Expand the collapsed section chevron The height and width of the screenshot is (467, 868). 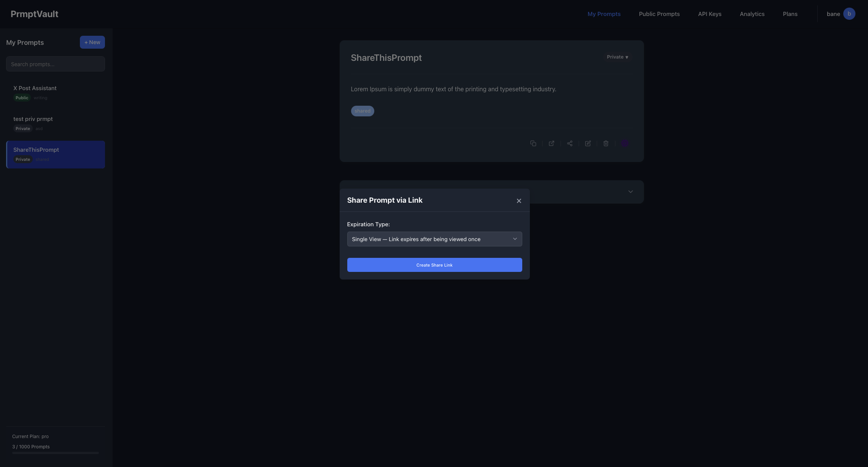(x=630, y=192)
